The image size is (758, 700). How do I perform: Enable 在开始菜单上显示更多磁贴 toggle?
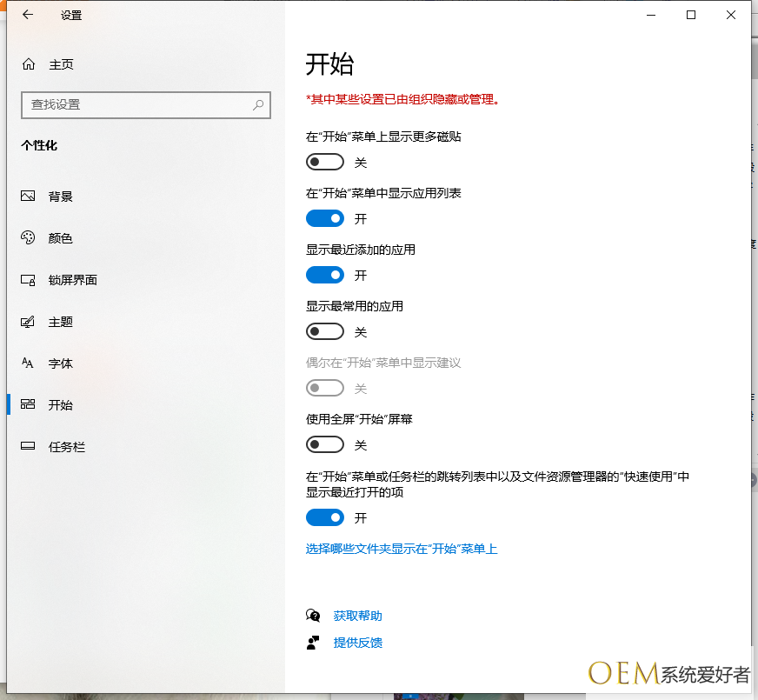pyautogui.click(x=325, y=163)
